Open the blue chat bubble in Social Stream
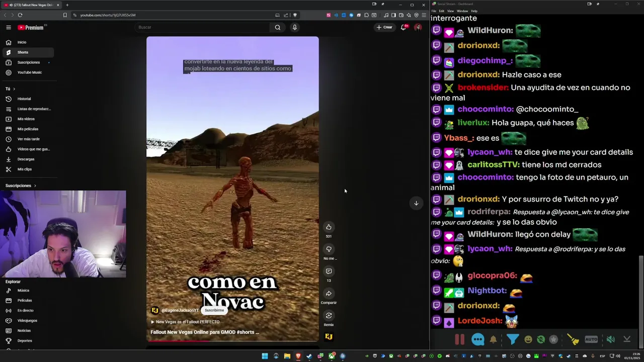This screenshot has width=644, height=362. tap(478, 339)
